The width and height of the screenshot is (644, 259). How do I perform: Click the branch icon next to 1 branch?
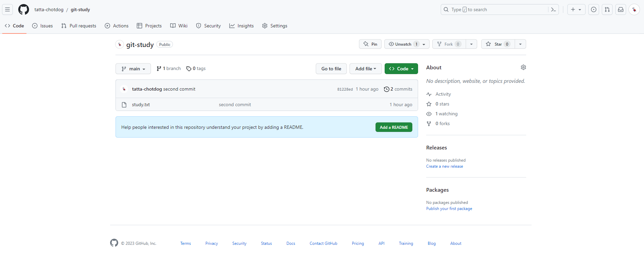159,69
